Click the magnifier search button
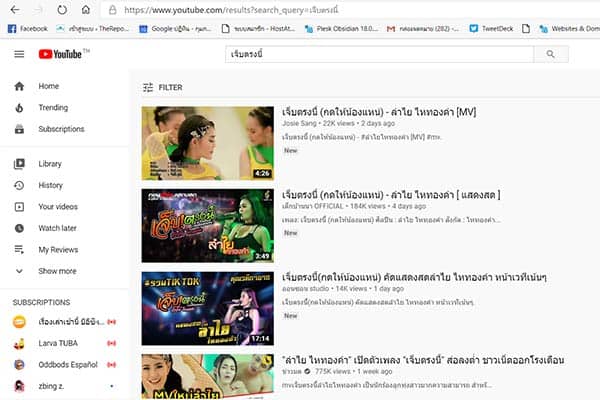Viewport: 600px width, 400px height. pyautogui.click(x=551, y=54)
